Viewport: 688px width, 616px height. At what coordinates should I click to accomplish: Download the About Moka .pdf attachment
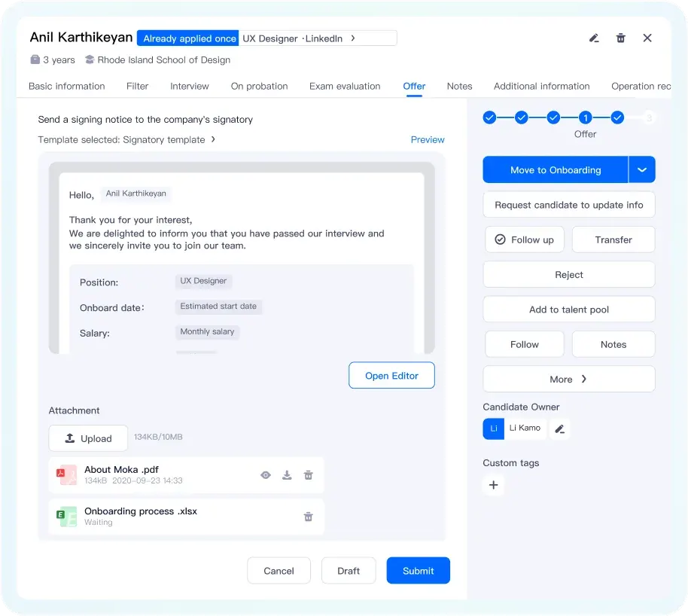click(287, 475)
